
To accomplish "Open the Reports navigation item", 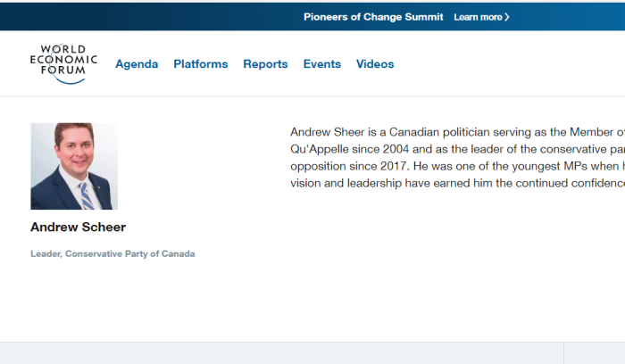I will [x=265, y=64].
